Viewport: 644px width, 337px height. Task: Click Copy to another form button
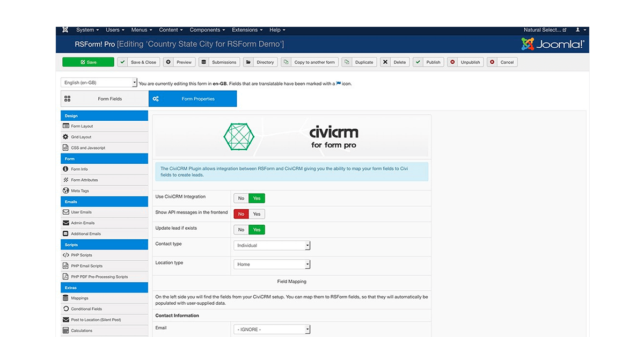point(310,62)
